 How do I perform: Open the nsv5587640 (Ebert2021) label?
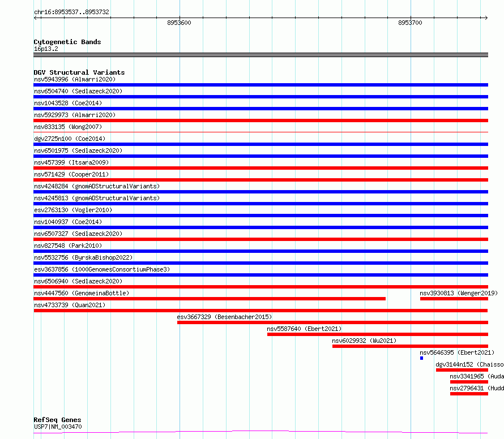[x=304, y=329]
